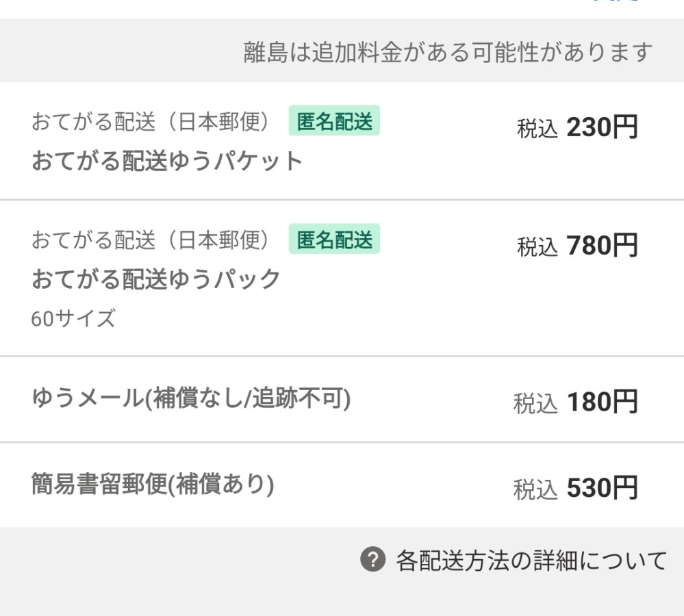Click the 離島は追加料金 notice text
The width and height of the screenshot is (684, 616).
448,52
